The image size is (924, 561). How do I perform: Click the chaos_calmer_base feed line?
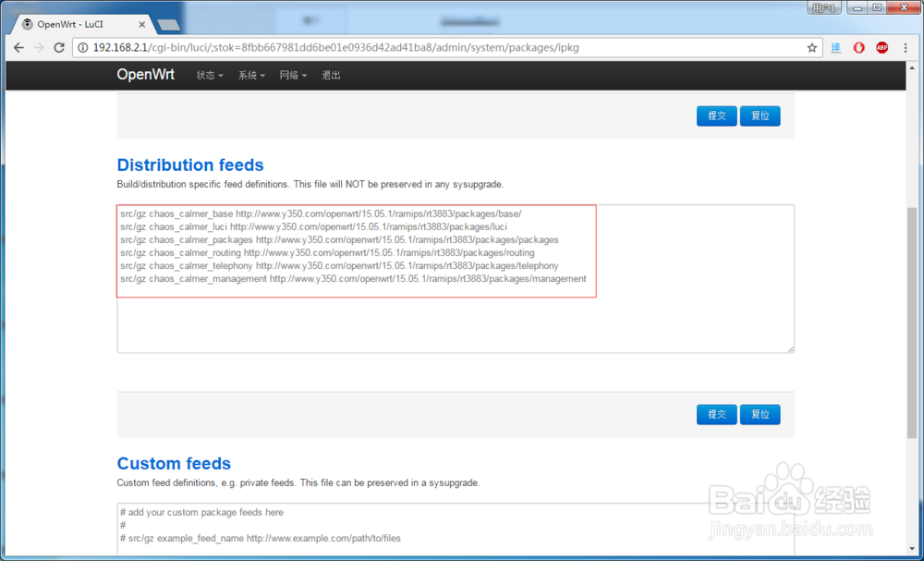pos(321,213)
